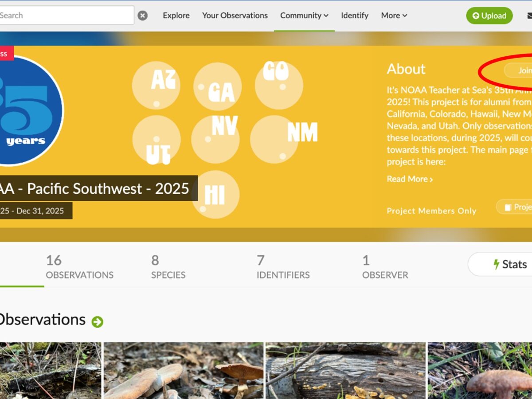Open the decaying log observation thumbnail
532x399 pixels.
point(345,370)
